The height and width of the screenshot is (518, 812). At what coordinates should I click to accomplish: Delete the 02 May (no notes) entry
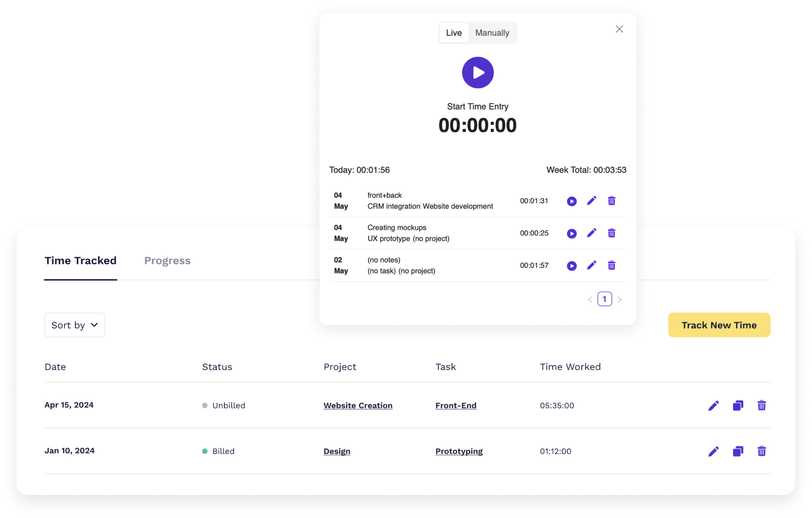pos(611,265)
